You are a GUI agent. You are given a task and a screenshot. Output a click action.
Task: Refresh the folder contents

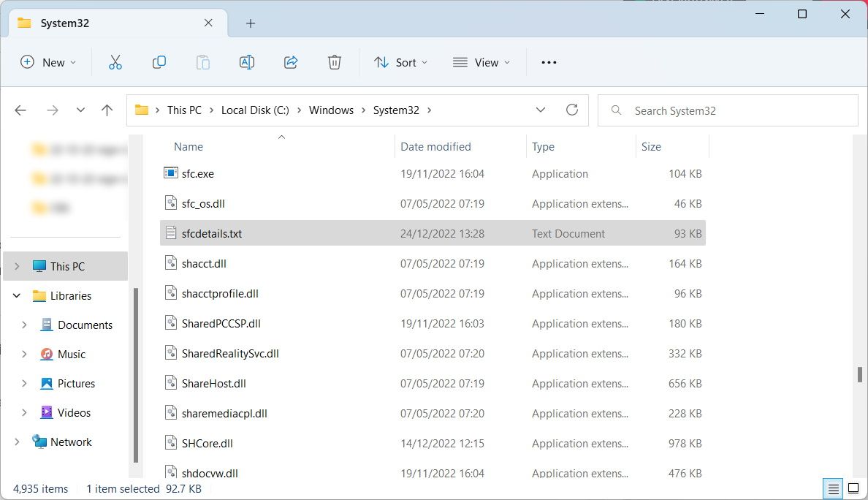(572, 110)
